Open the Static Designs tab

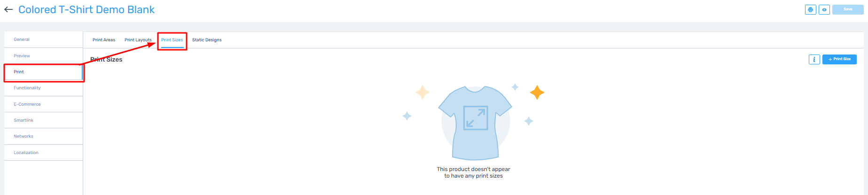(207, 40)
